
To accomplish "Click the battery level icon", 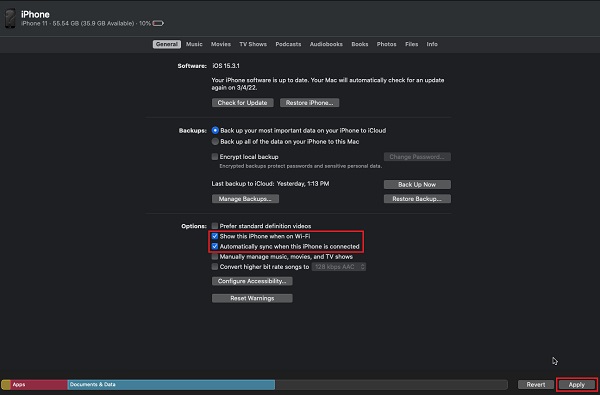I will [158, 23].
